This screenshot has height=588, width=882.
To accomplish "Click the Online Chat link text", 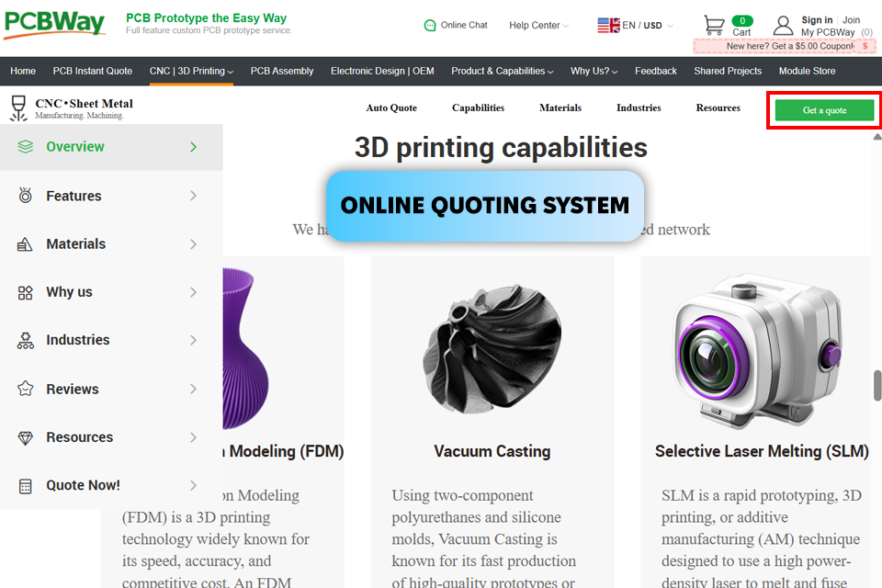I will click(464, 26).
